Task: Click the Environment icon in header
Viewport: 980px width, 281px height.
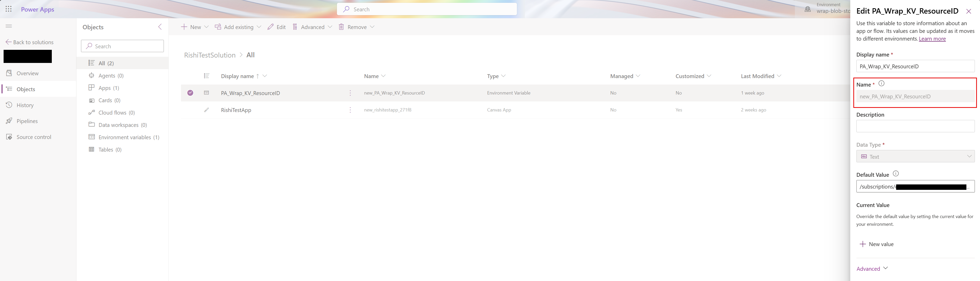Action: (x=807, y=9)
